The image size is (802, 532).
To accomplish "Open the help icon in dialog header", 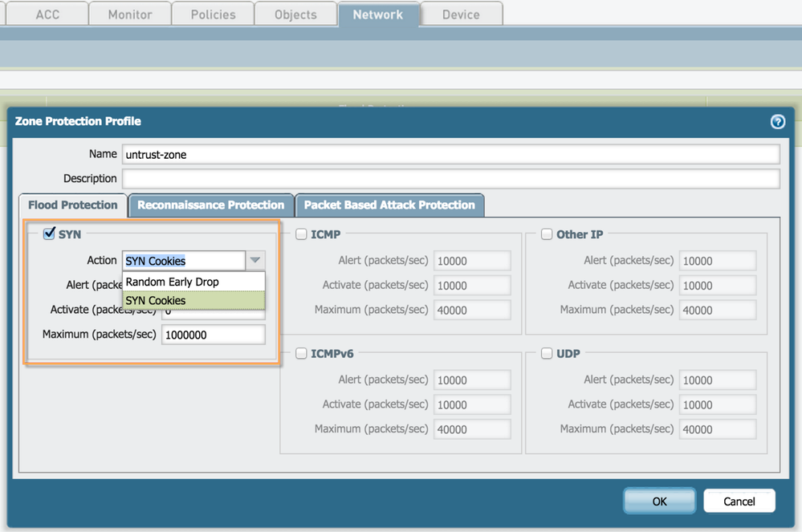I will 777,122.
